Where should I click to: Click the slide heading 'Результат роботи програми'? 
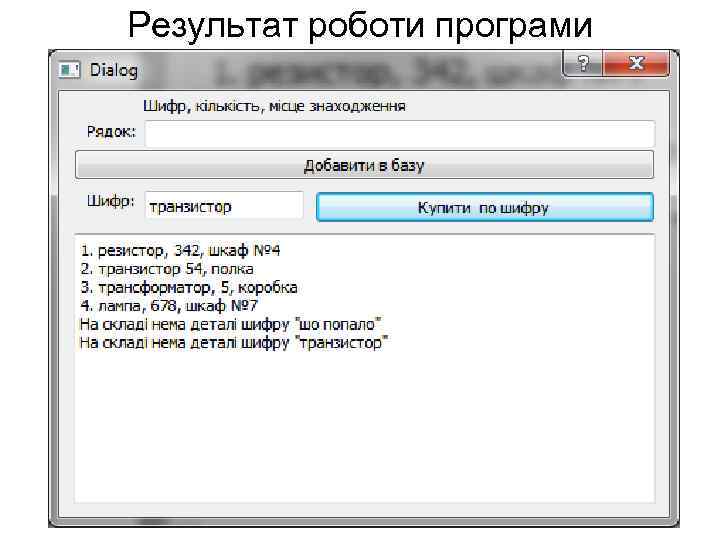[x=360, y=25]
